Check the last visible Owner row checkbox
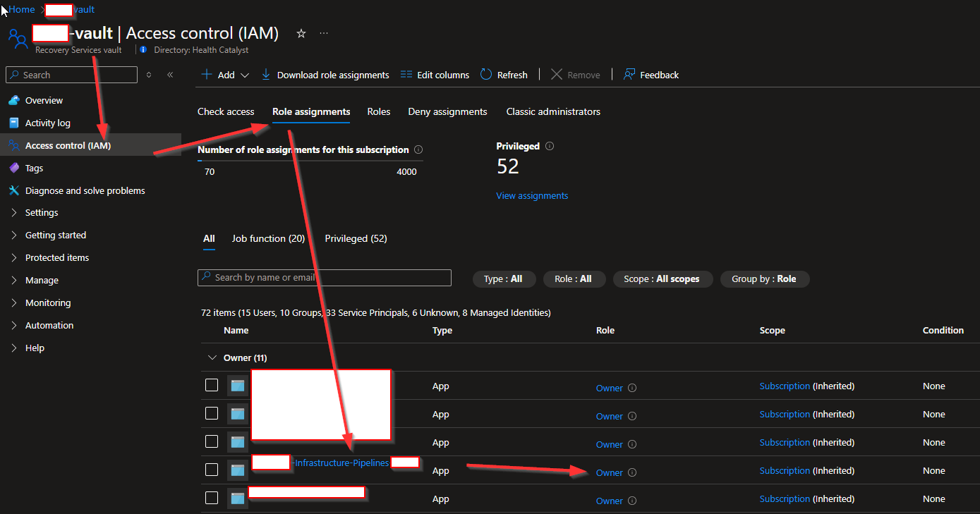 tap(212, 498)
